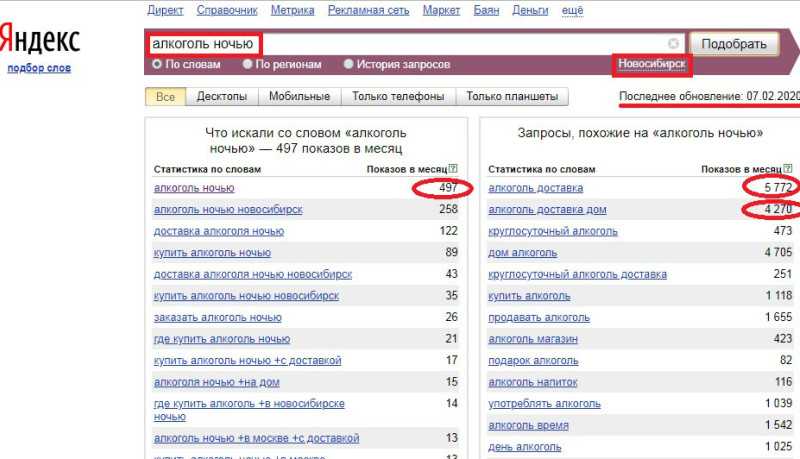The image size is (800, 459).
Task: Click the clear search field icon
Action: point(673,44)
